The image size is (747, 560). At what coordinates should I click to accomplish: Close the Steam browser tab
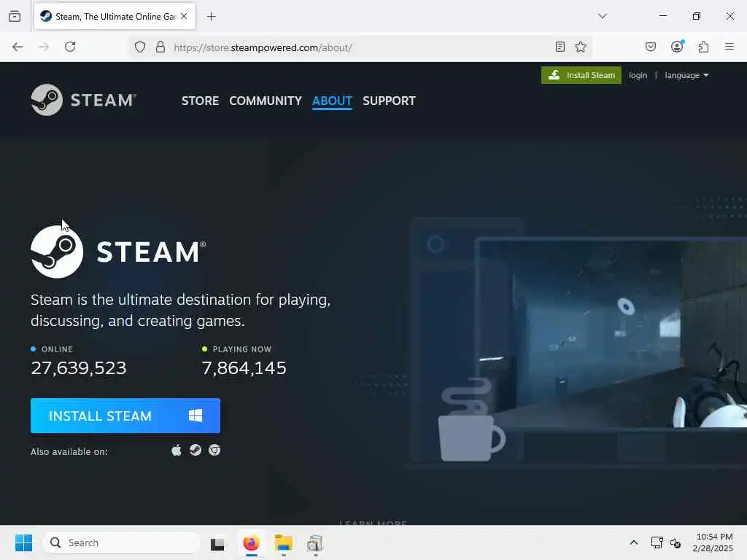184,16
